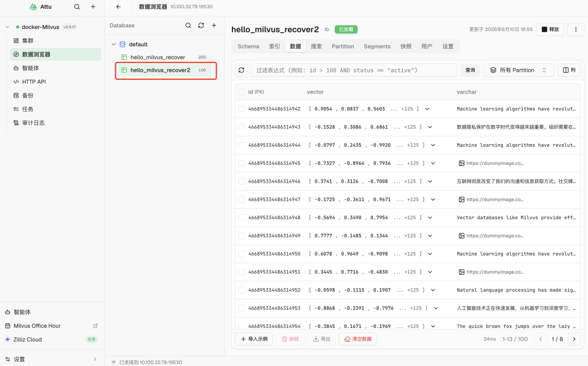Open image link in row 314945

pos(491,163)
